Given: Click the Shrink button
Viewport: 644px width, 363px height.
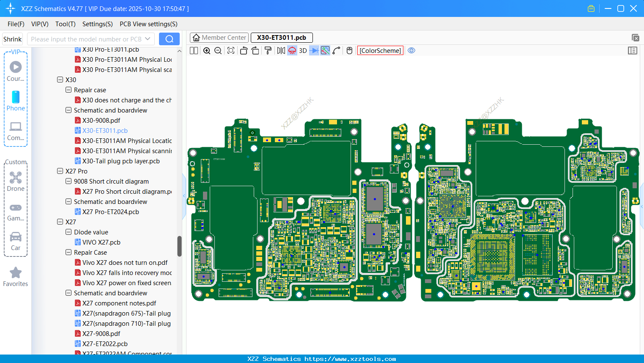Looking at the screenshot, I should [x=13, y=39].
